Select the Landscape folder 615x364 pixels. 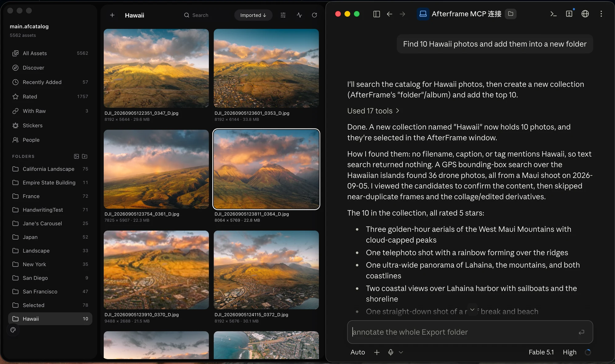coord(50,251)
